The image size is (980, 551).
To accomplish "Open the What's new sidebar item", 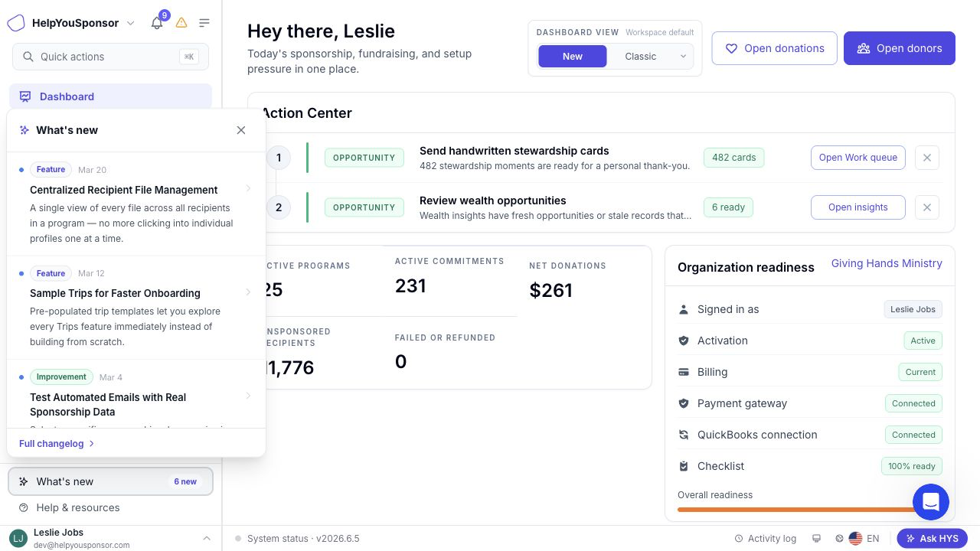I will click(x=110, y=481).
